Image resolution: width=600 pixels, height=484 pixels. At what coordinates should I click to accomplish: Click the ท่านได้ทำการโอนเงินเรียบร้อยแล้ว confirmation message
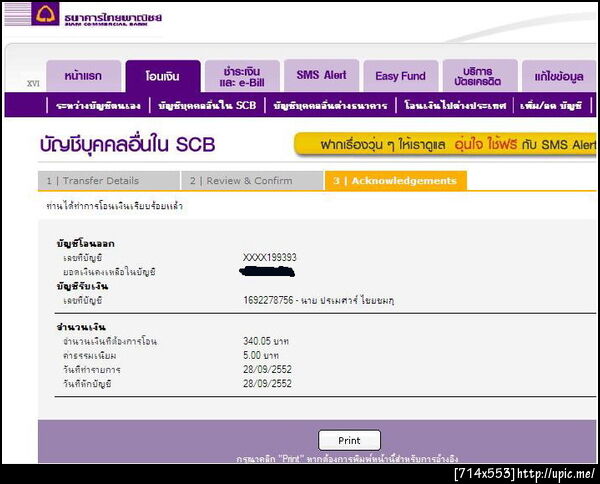(114, 207)
